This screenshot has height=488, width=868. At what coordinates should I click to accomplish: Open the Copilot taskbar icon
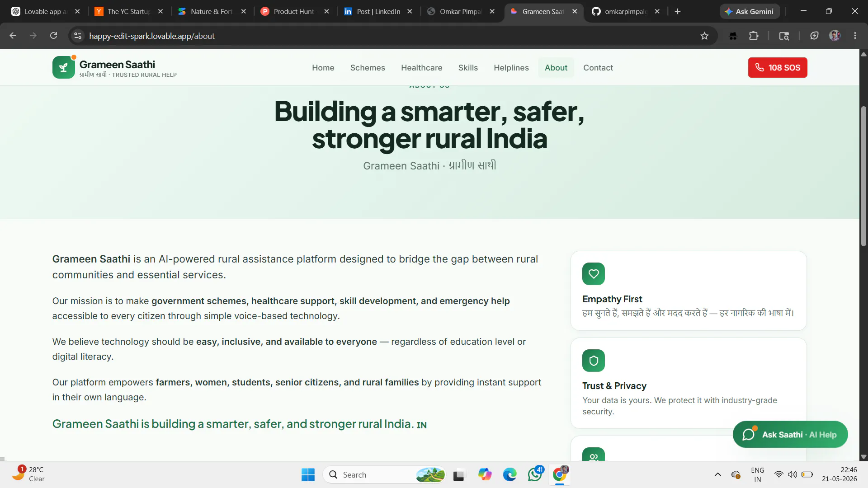(485, 475)
